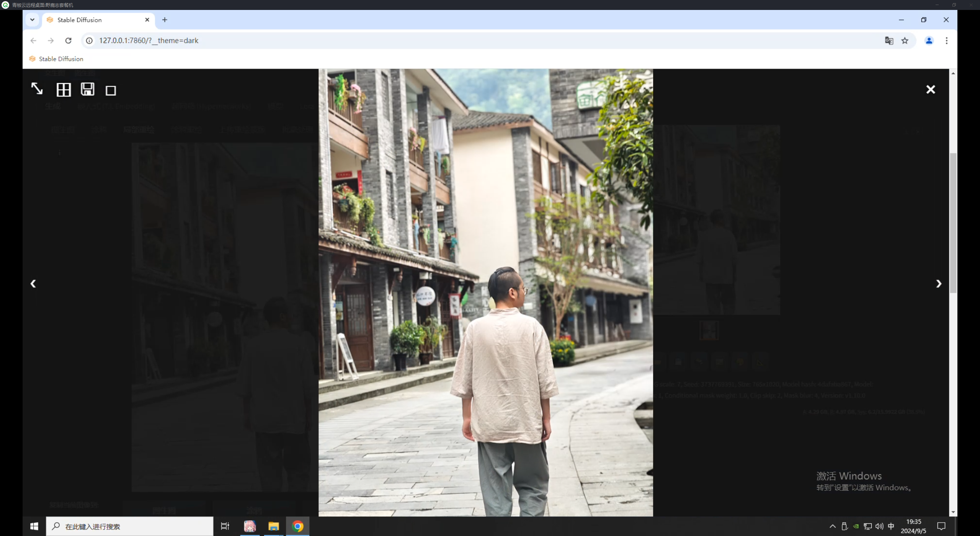Go back in browser history
Screen dimensions: 980x536
tap(33, 41)
